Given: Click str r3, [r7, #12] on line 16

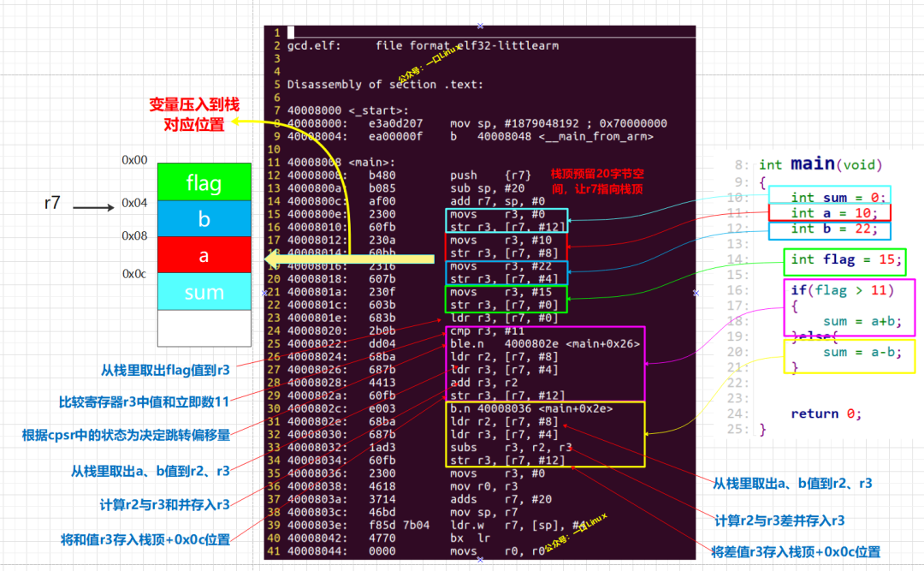Looking at the screenshot, I should click(507, 227).
